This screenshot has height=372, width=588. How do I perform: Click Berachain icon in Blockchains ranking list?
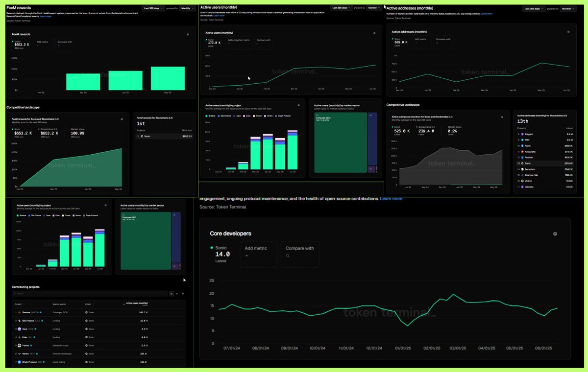523,169
